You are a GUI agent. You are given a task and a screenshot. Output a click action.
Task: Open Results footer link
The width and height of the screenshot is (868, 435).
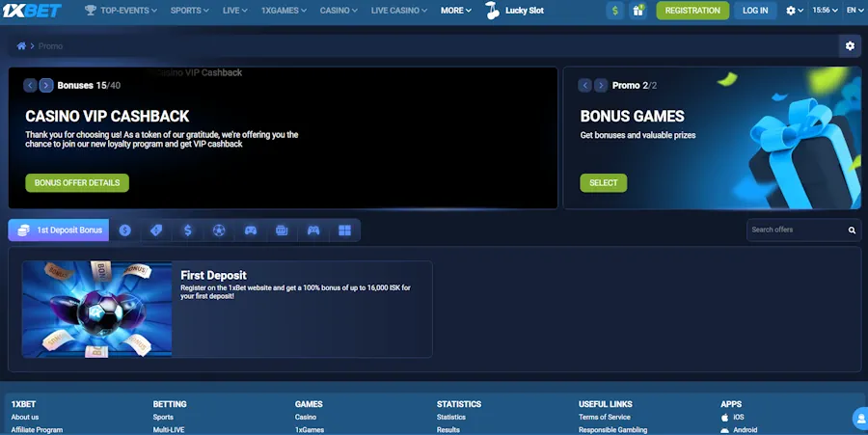[448, 429]
